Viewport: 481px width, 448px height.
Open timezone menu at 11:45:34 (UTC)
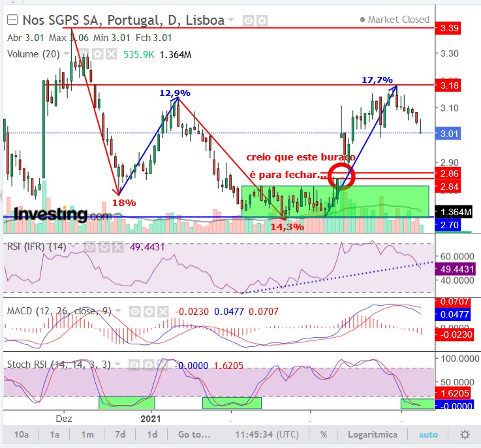(x=267, y=434)
